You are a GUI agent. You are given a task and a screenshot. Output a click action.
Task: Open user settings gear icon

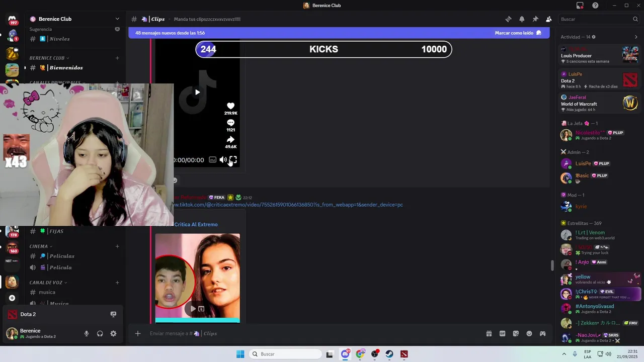(113, 333)
